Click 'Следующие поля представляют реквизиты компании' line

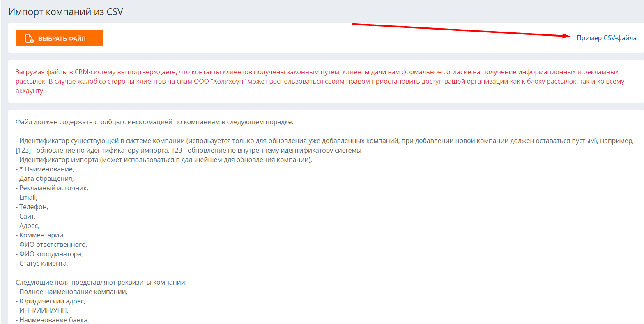[x=101, y=283]
